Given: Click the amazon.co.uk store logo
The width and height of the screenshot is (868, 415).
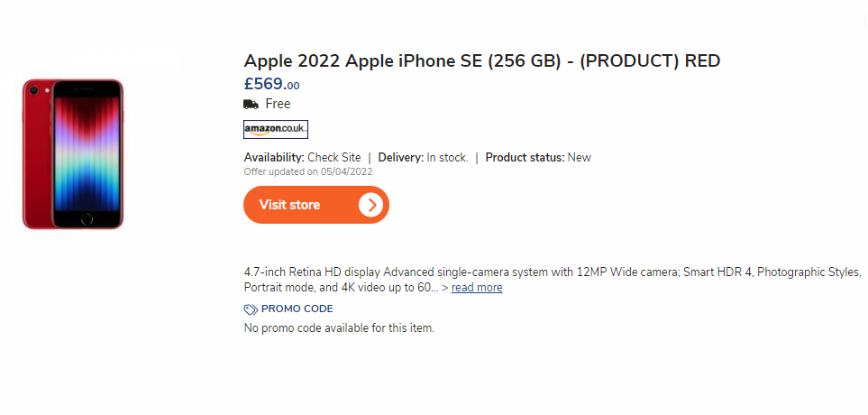Looking at the screenshot, I should point(276,129).
